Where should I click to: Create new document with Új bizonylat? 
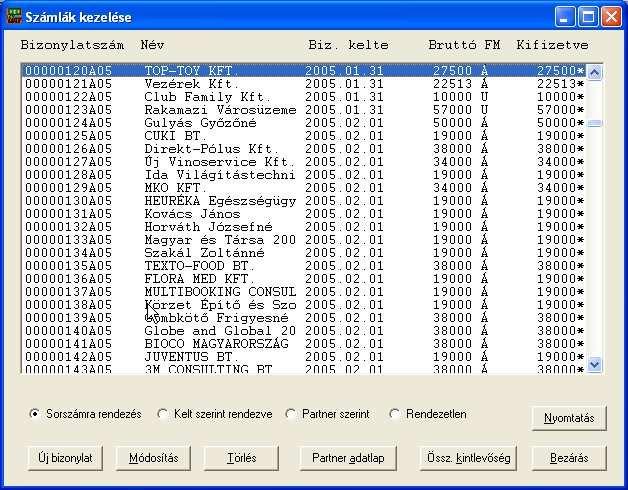[x=65, y=458]
